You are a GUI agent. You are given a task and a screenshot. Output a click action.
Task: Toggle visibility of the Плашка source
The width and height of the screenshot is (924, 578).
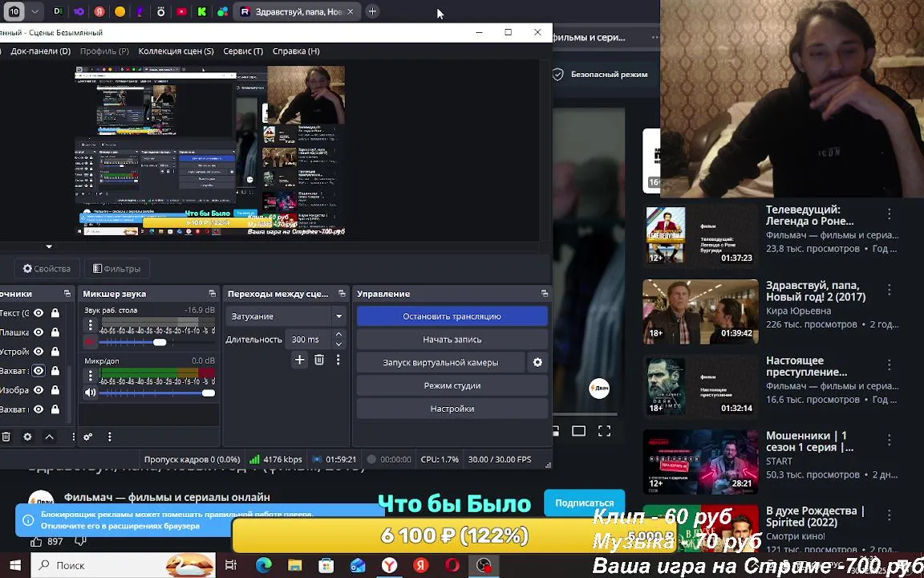click(38, 332)
